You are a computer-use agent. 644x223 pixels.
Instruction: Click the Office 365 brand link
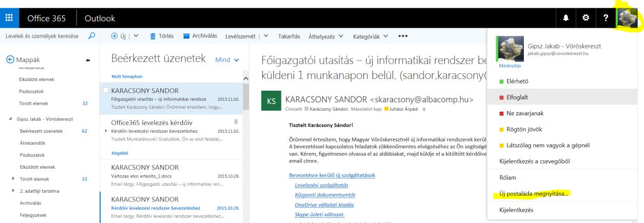click(47, 19)
